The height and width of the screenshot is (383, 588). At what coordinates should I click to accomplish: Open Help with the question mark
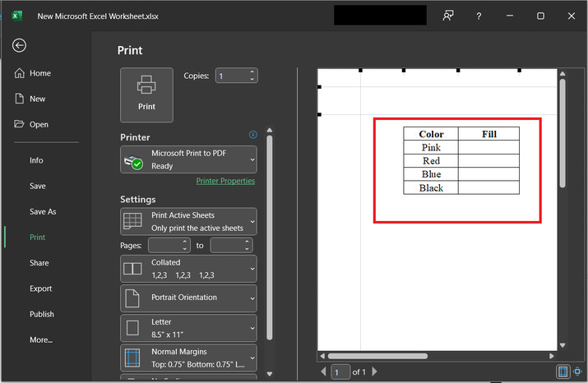click(x=479, y=16)
